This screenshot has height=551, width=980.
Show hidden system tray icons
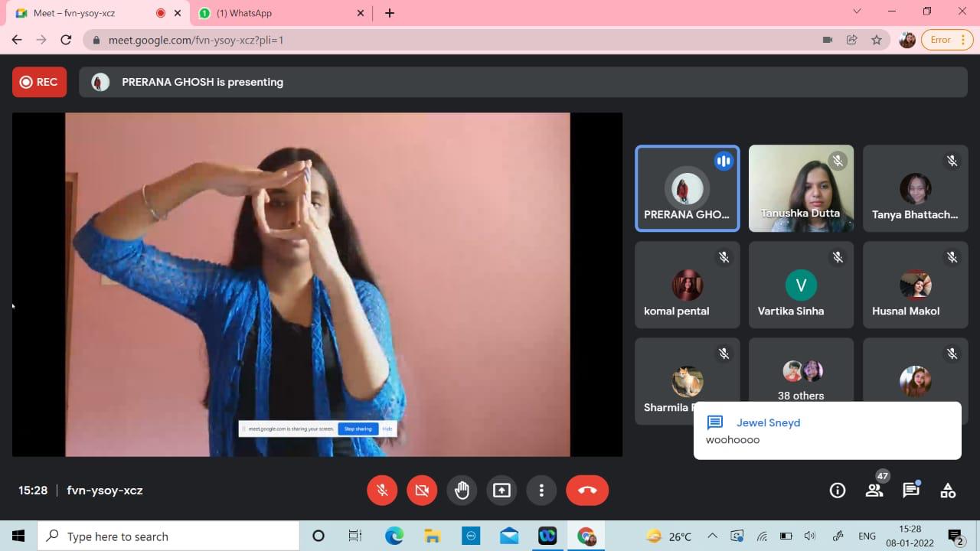coord(712,536)
